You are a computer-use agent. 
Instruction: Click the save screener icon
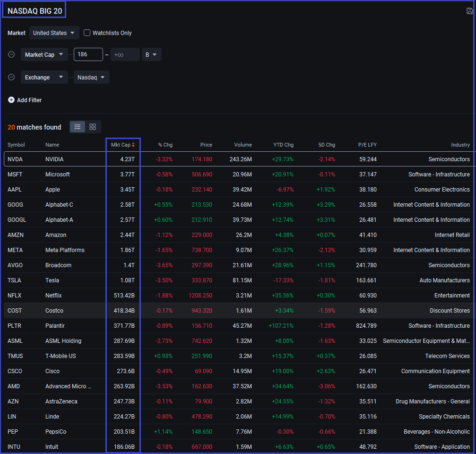coord(469,11)
